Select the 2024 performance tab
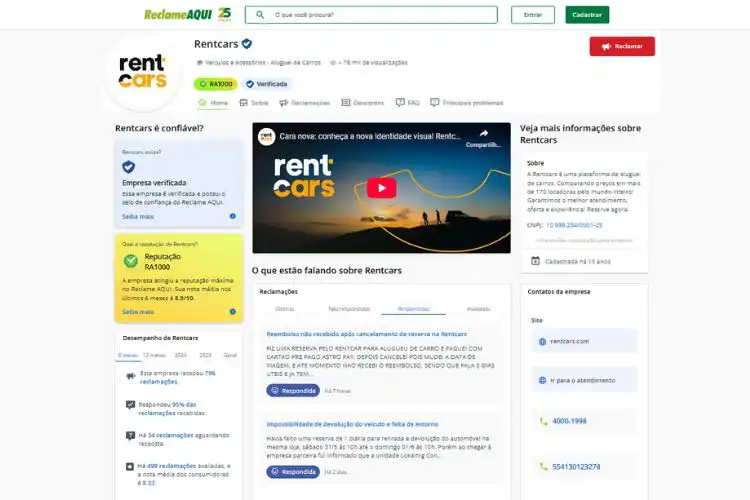 (180, 356)
